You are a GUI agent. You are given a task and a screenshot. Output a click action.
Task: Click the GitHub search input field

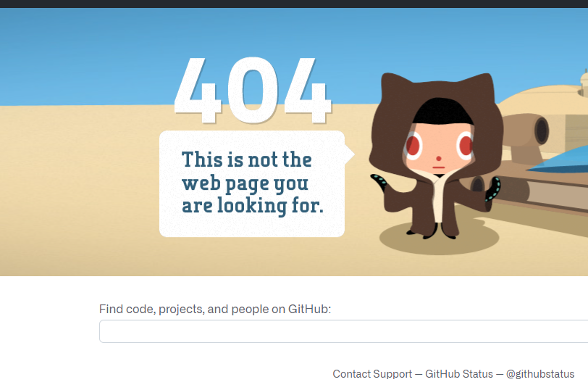pos(343,331)
